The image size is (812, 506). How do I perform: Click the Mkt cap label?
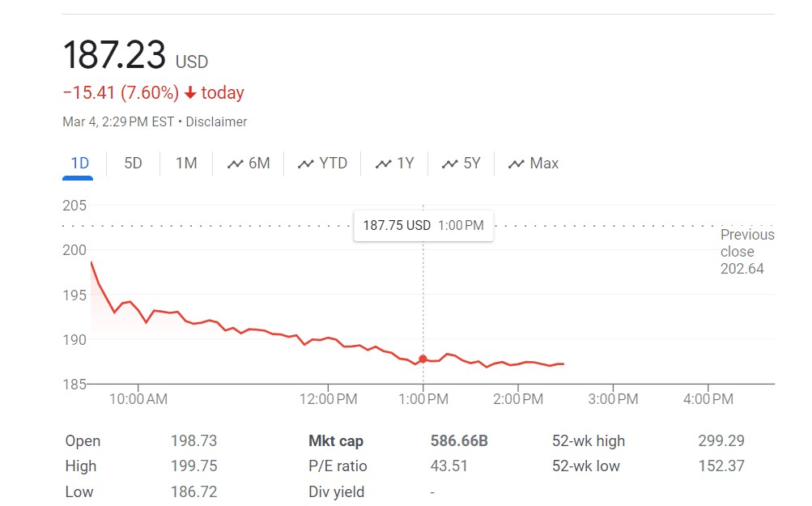click(336, 441)
